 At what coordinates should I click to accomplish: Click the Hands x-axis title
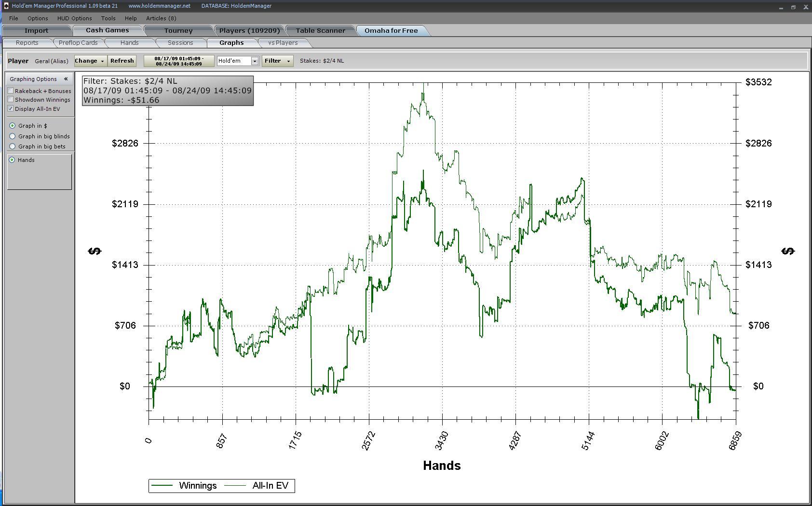tap(442, 466)
